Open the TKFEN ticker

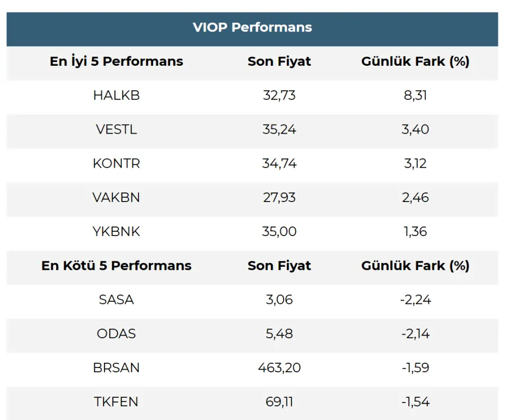coord(116,401)
